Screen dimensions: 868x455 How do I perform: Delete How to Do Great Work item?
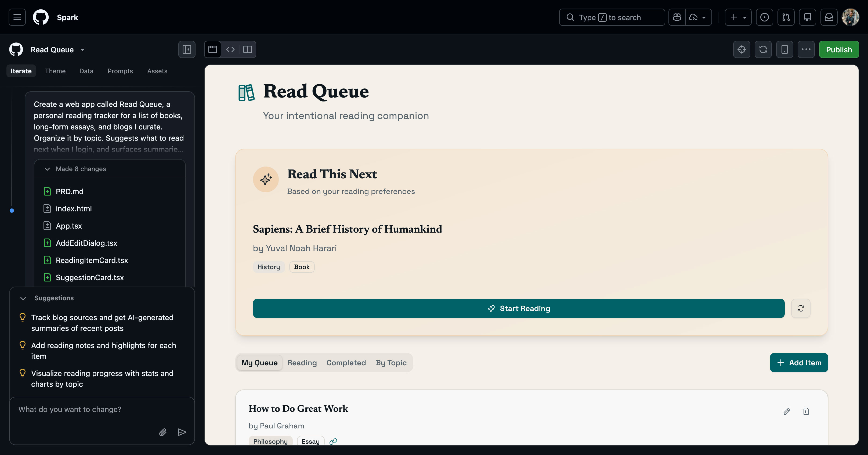tap(806, 411)
